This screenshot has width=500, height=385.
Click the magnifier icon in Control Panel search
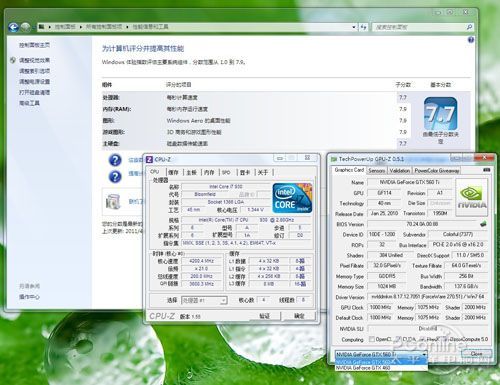pos(469,27)
